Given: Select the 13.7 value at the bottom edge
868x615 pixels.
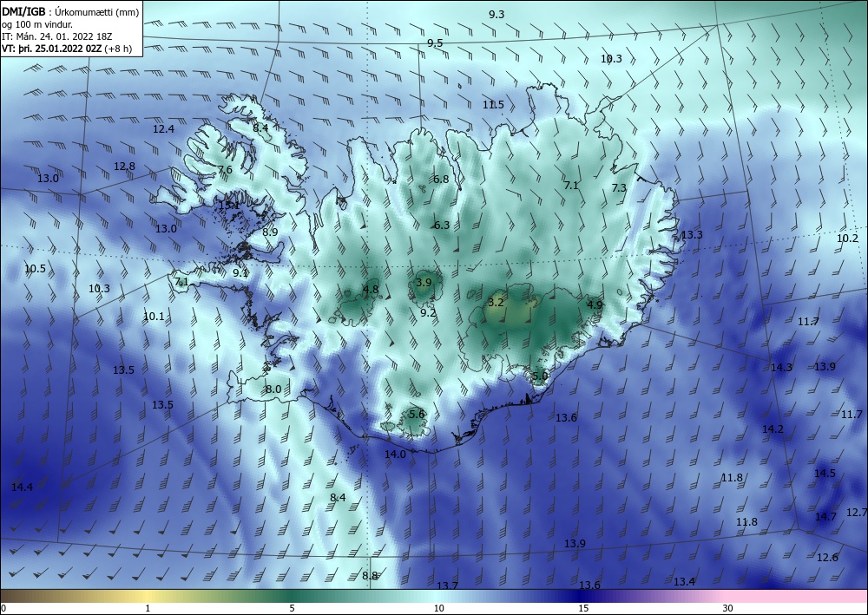Looking at the screenshot, I should click(x=447, y=586).
